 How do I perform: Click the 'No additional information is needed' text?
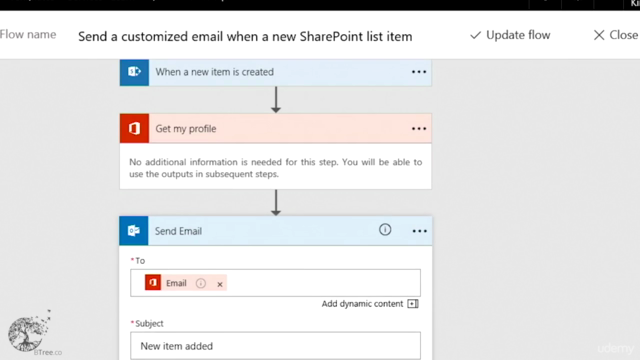click(276, 168)
